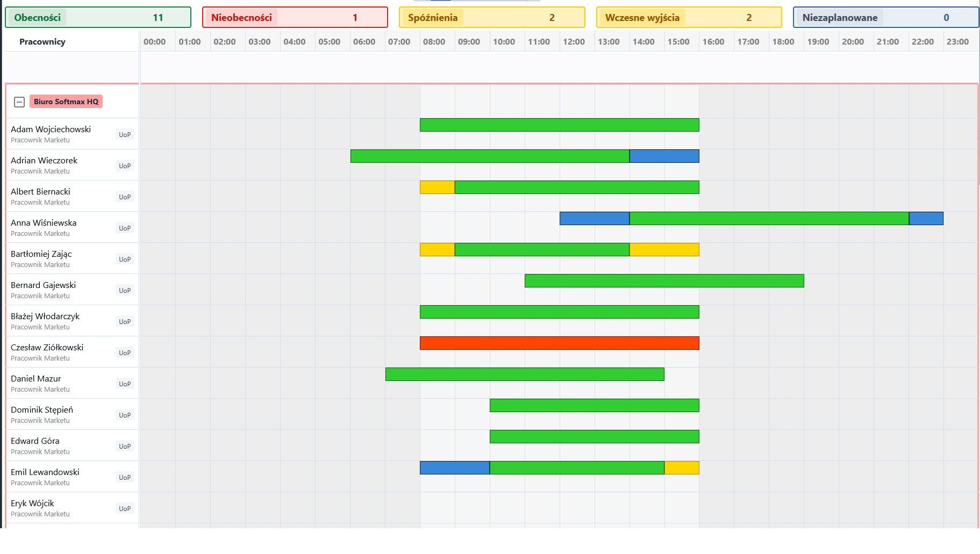The image size is (980, 554).
Task: Open employee Adam Wojciechowski
Action: point(51,129)
